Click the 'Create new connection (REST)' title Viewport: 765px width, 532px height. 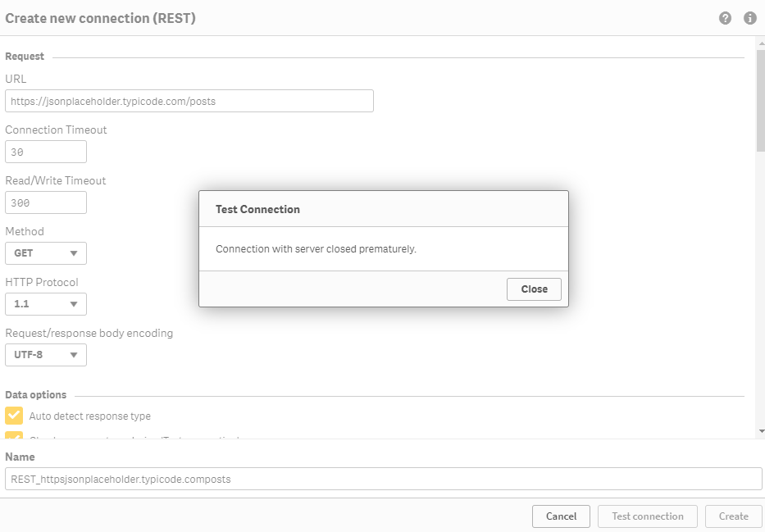click(101, 18)
